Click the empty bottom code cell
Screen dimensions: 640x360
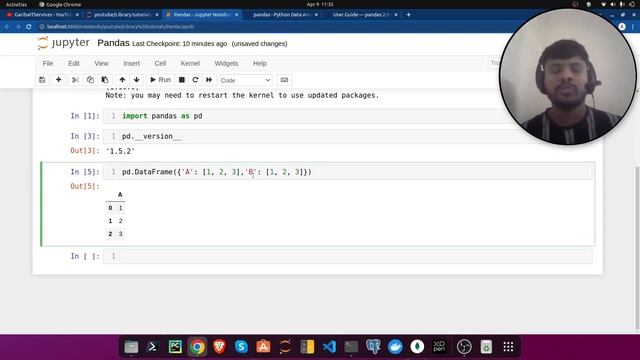(x=348, y=256)
